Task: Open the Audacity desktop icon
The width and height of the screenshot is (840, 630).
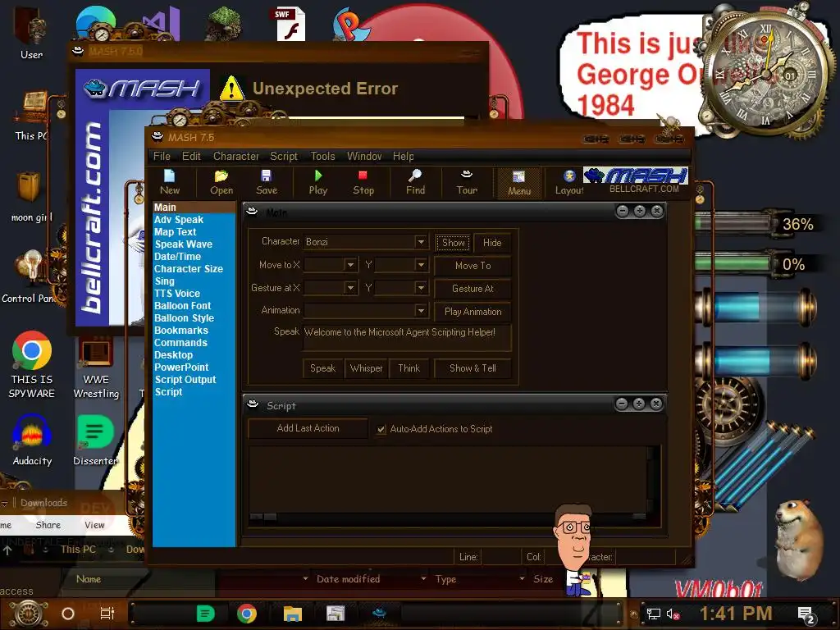Action: click(32, 441)
